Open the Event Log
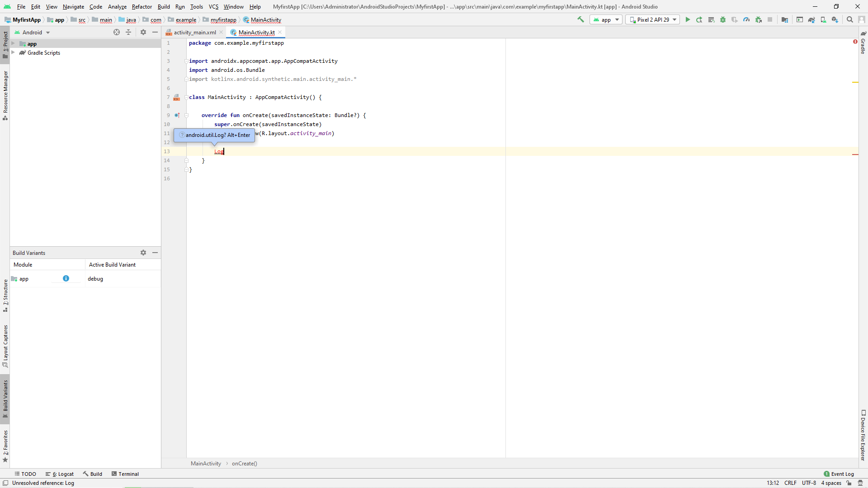868x488 pixels. 839,474
